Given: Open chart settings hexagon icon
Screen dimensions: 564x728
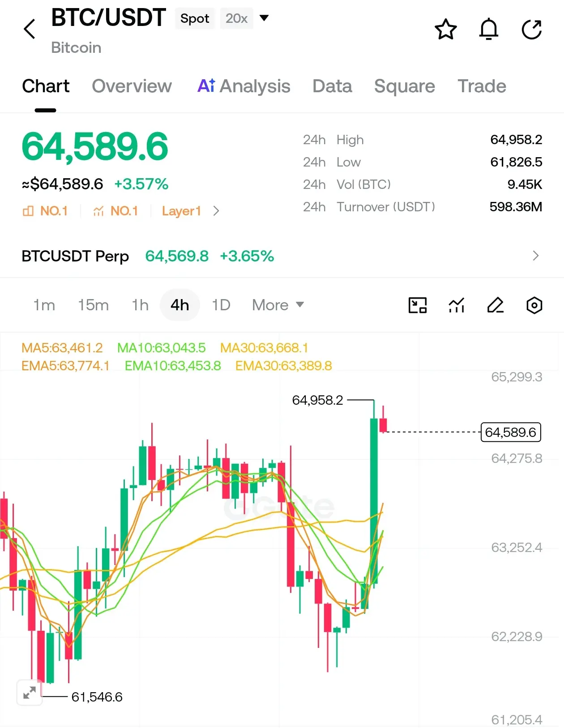Looking at the screenshot, I should coord(534,305).
